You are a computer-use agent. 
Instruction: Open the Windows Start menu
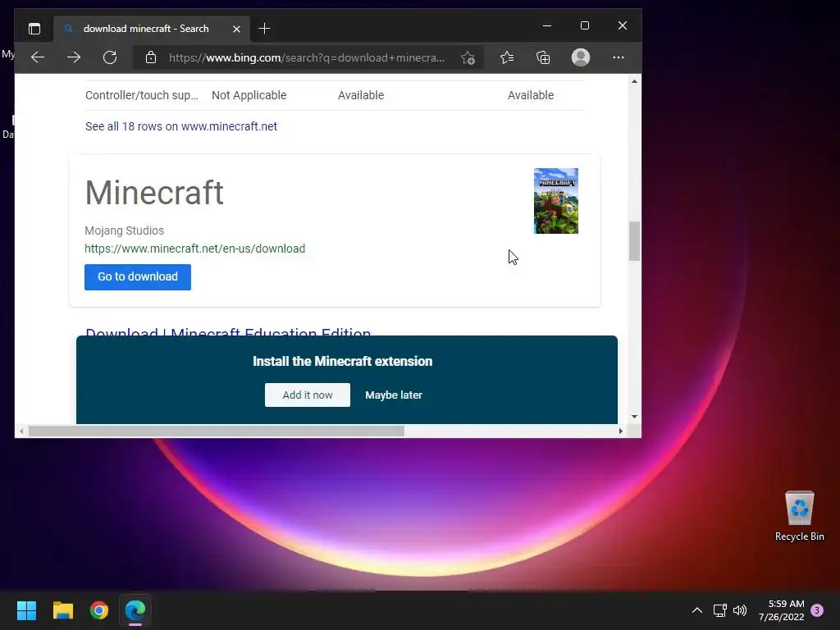[26, 610]
